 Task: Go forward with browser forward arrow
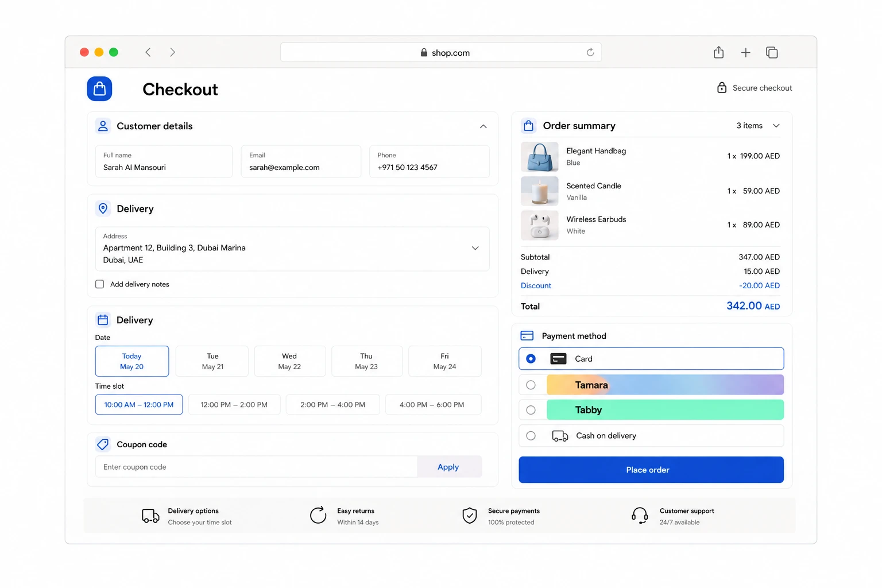(172, 52)
